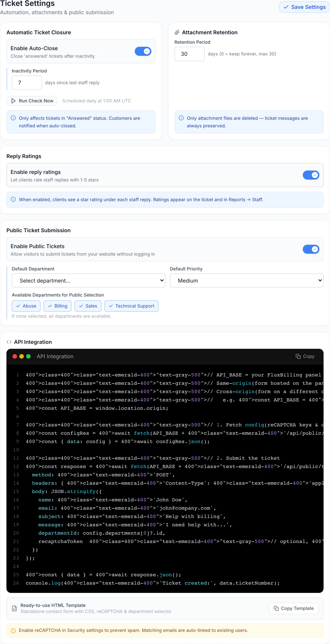330x644 pixels.
Task: Open the Default Department dropdown
Action: (x=88, y=281)
